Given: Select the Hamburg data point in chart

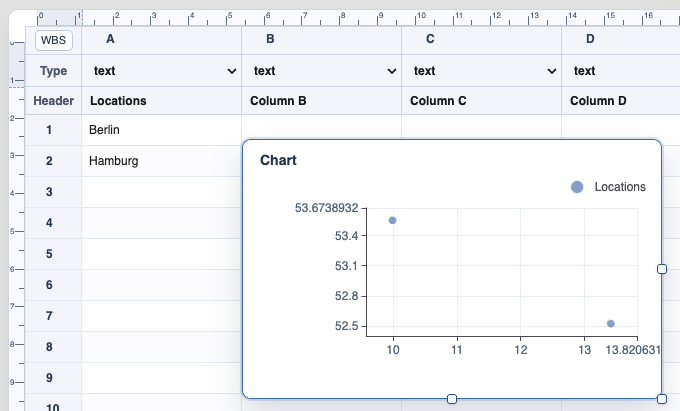Looking at the screenshot, I should pos(392,220).
